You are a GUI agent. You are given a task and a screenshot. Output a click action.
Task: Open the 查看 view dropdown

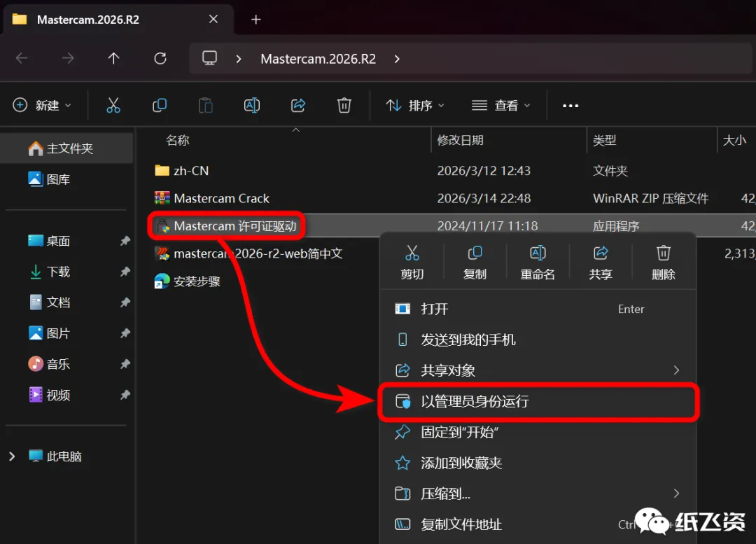tap(501, 105)
